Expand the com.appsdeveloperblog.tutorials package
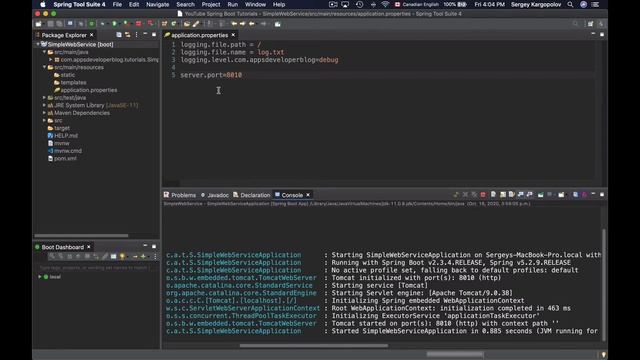640x360 pixels. [51, 60]
